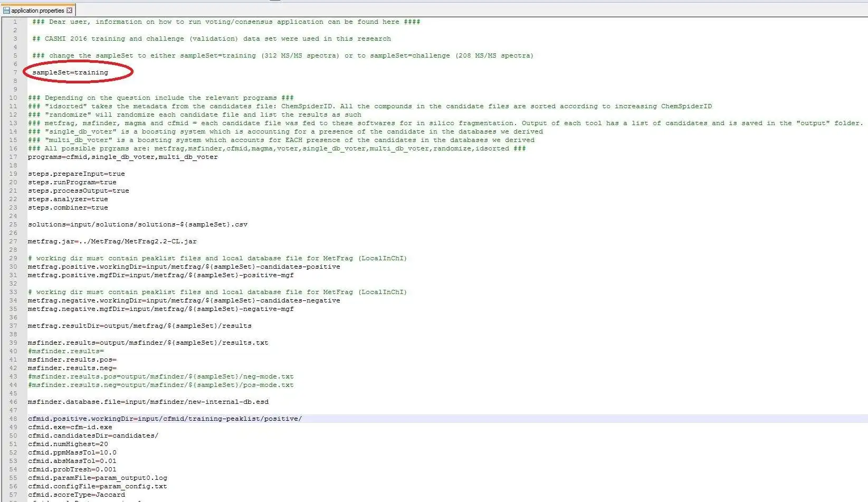
Task: Click the '### All possible prgrams are' comment line
Action: pos(277,148)
